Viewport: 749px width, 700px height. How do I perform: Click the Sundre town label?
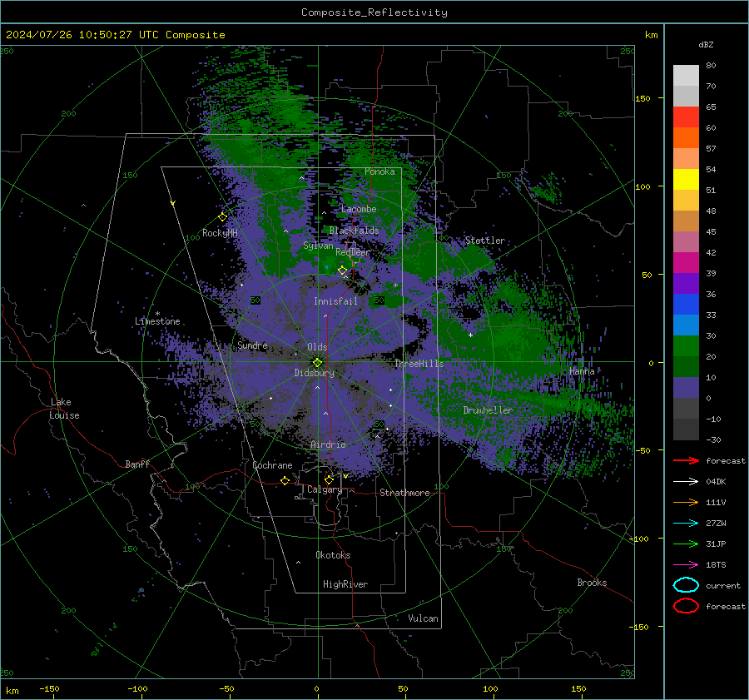coord(252,345)
